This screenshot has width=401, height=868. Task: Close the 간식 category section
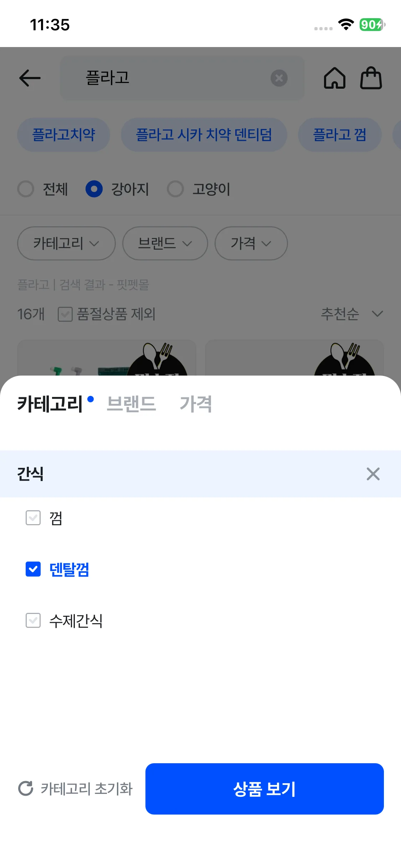click(373, 474)
